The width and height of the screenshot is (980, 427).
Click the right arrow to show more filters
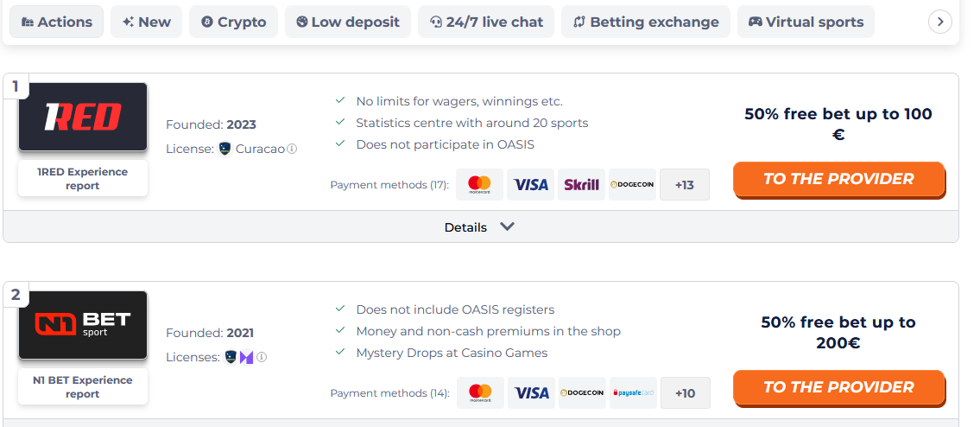(940, 22)
